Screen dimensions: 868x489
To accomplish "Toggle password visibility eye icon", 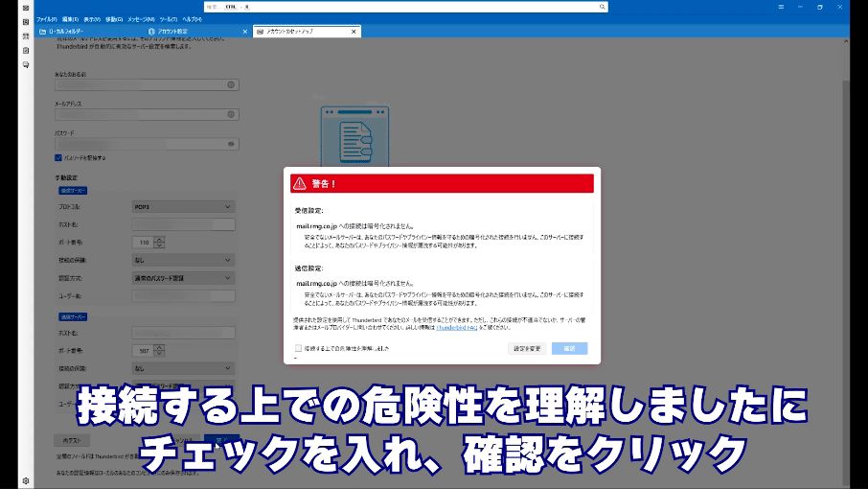I will pyautogui.click(x=231, y=144).
